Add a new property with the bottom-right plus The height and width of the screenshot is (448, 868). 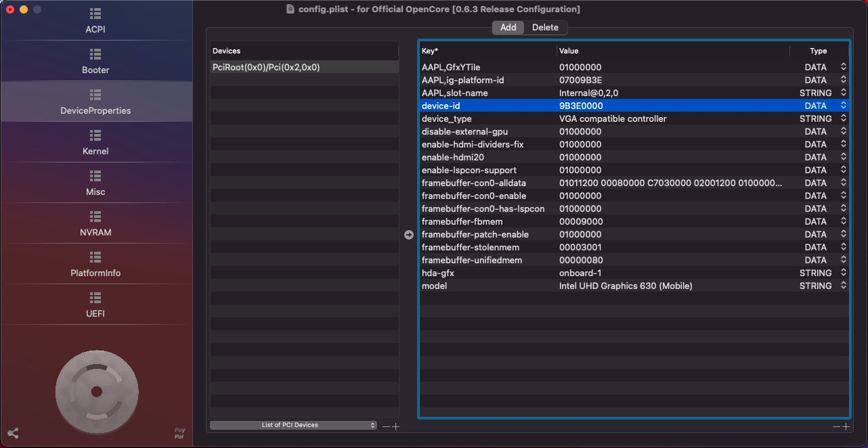[846, 427]
